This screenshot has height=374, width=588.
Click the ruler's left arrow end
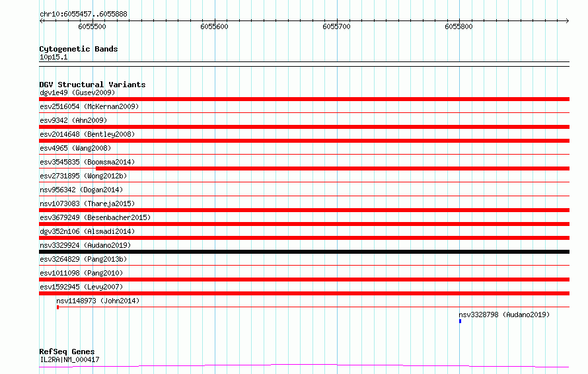(x=42, y=21)
